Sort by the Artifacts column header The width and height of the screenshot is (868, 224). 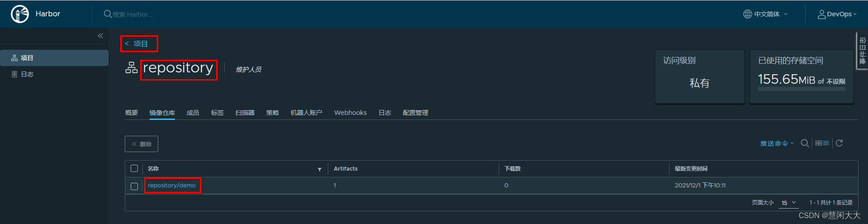click(x=346, y=168)
